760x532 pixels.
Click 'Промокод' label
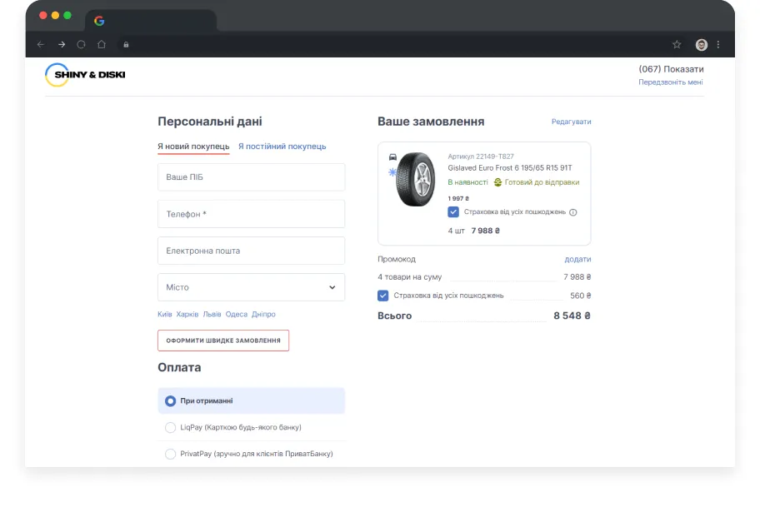pos(397,260)
